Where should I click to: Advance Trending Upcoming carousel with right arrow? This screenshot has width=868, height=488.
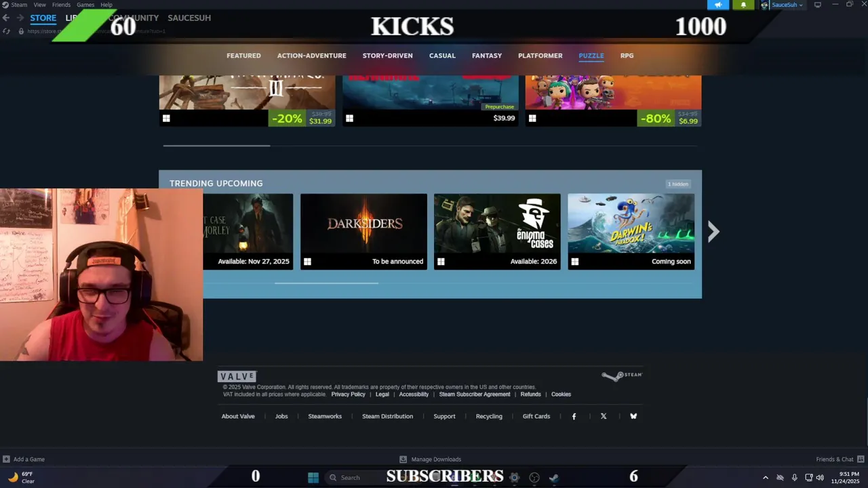point(713,232)
